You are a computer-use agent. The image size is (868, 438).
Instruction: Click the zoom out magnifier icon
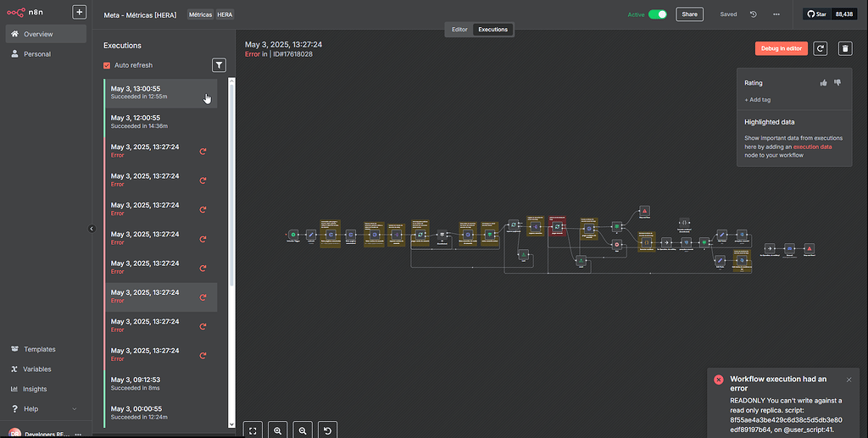coord(303,430)
